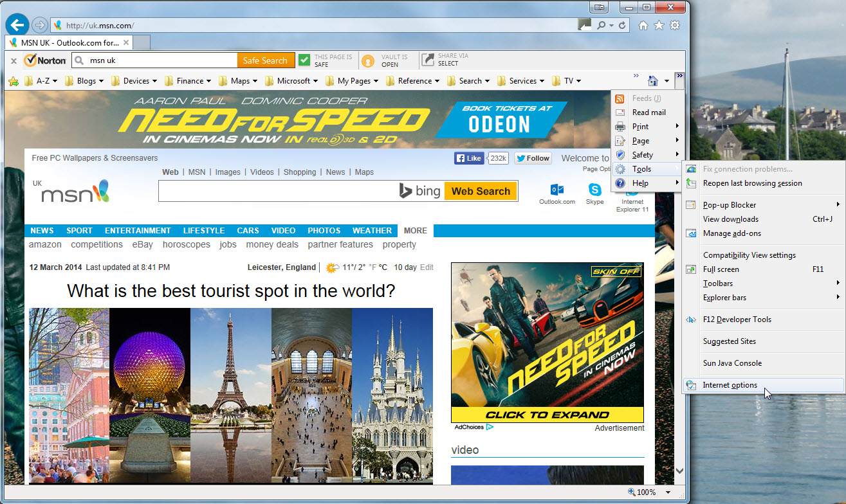846x504 pixels.
Task: Click the green This Page Is Safe checkmark
Action: click(x=304, y=60)
